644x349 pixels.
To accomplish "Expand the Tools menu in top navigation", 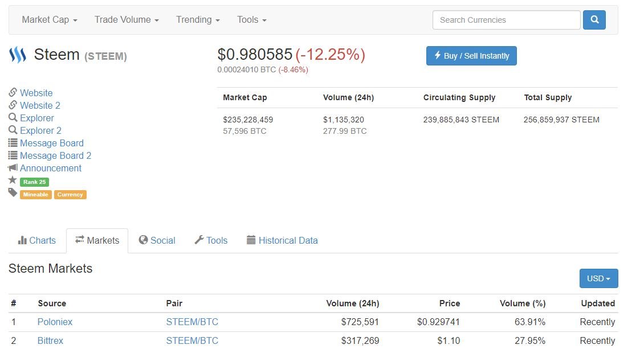I will 252,20.
